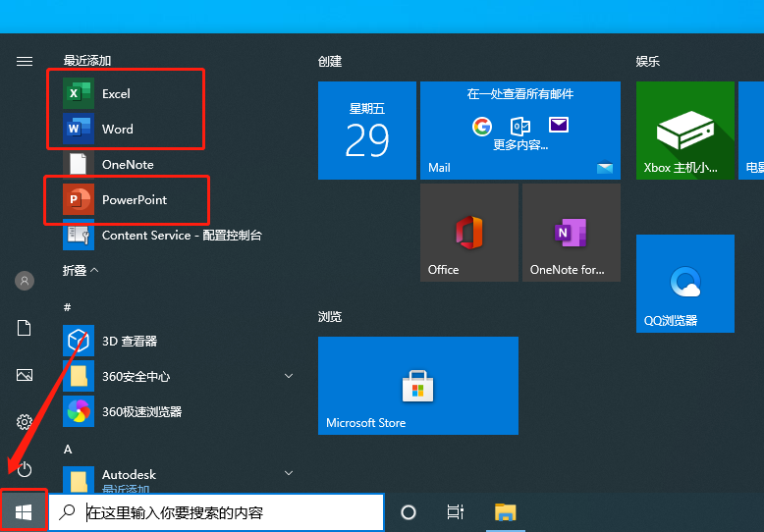Open the Microsoft Store tile
764x532 pixels.
click(x=418, y=386)
